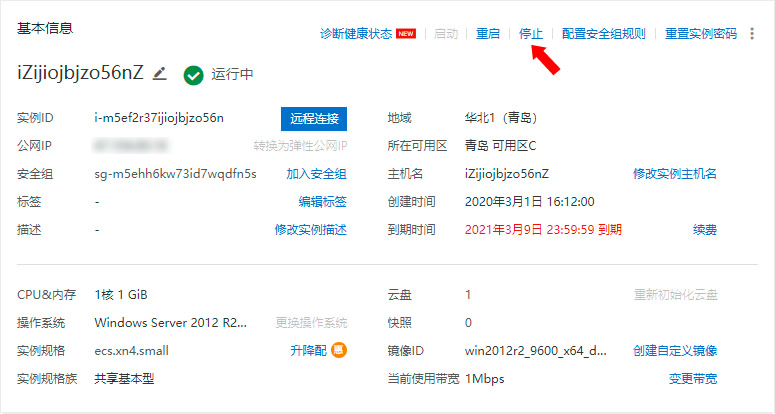Click zone value 青岛 可用区C
Viewport: 775px width, 414px height.
click(x=500, y=146)
